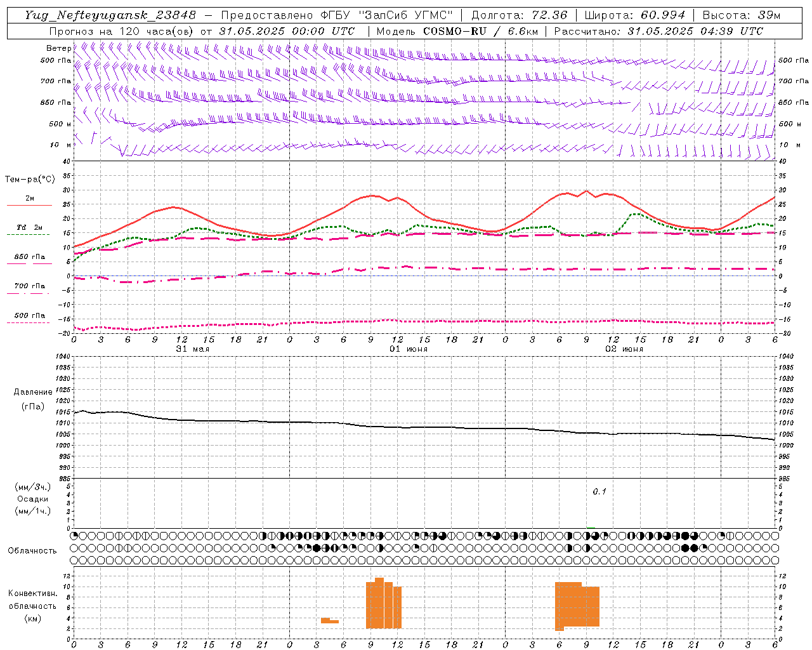Click the '(мм/1ч.)' precipitation unit label
The image size is (812, 650).
(x=33, y=511)
